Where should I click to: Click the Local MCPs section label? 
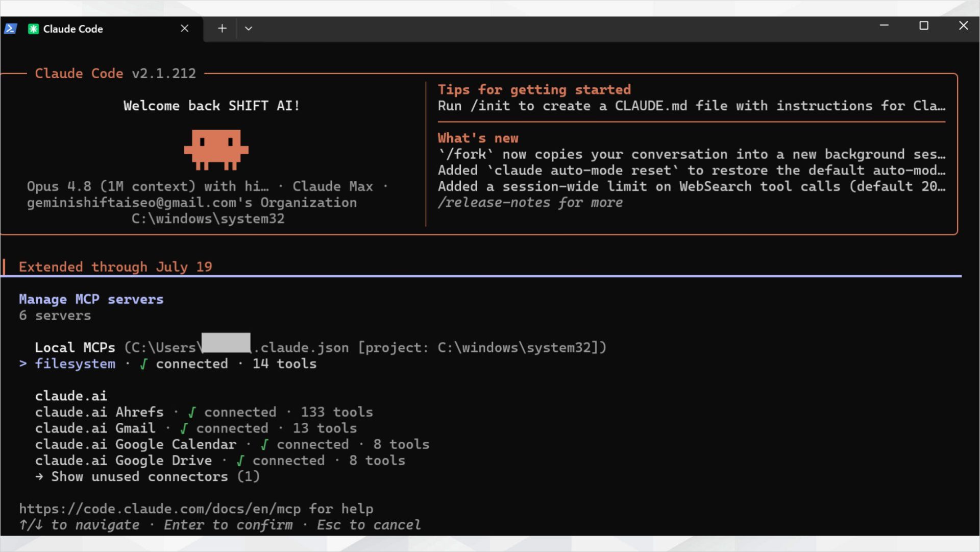pos(75,348)
